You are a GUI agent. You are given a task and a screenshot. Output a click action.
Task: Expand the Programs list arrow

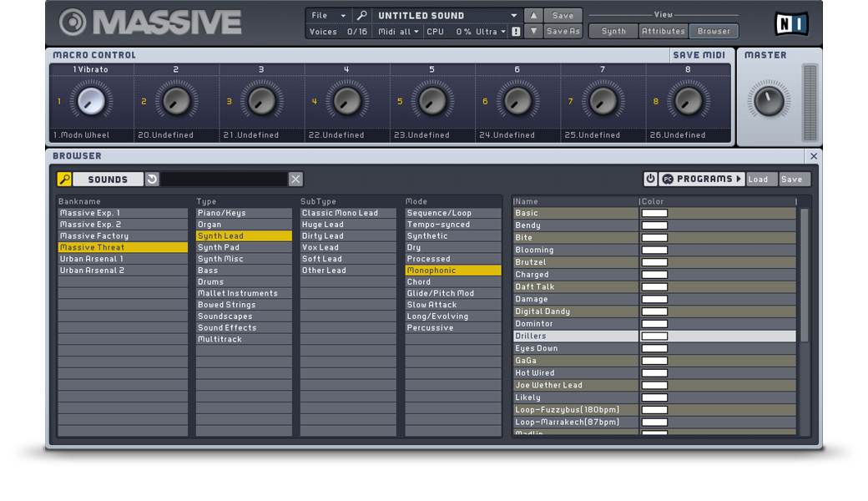(739, 179)
